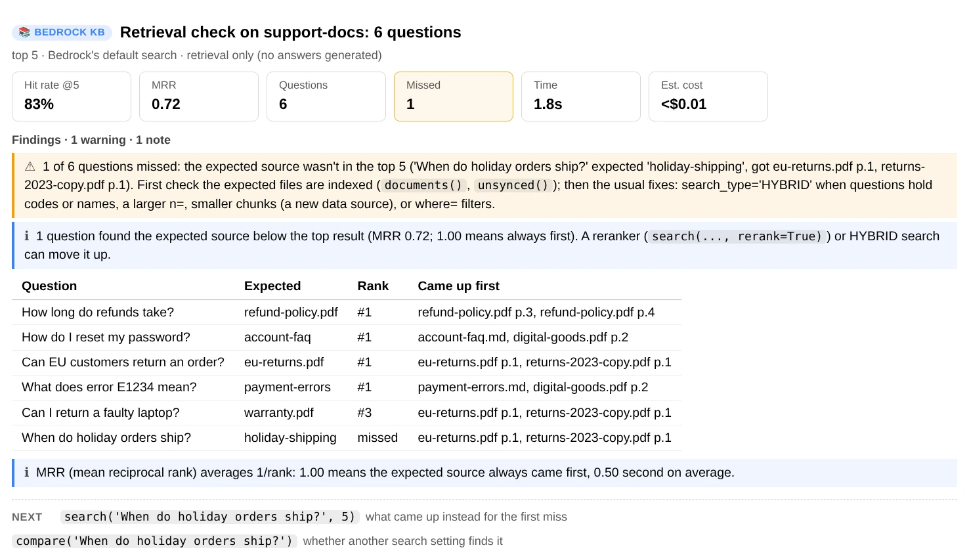
Task: Select the MRR 0.72 card
Action: point(199,97)
